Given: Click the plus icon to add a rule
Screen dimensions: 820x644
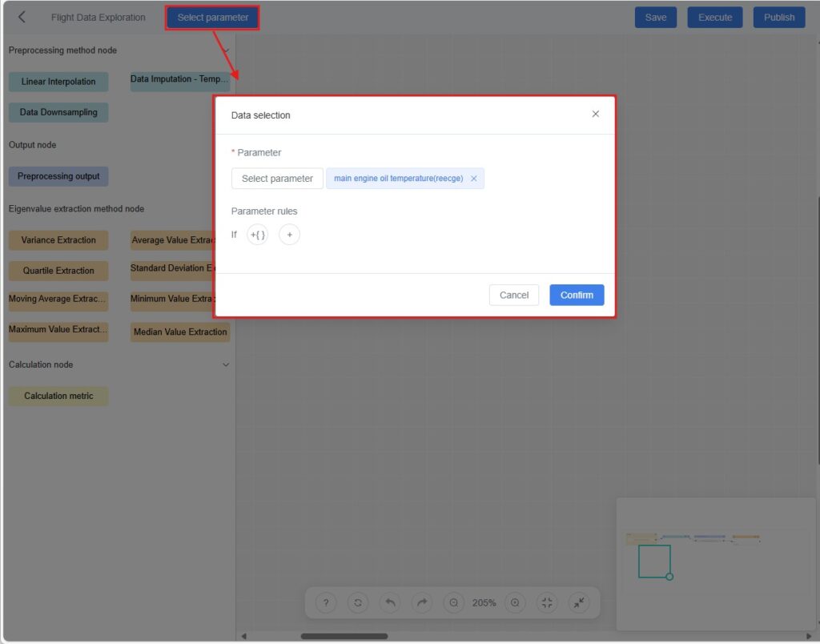Looking at the screenshot, I should (289, 235).
